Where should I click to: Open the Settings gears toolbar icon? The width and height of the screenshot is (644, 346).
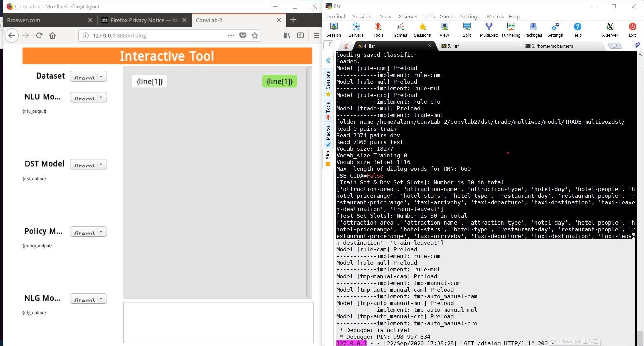pyautogui.click(x=555, y=30)
